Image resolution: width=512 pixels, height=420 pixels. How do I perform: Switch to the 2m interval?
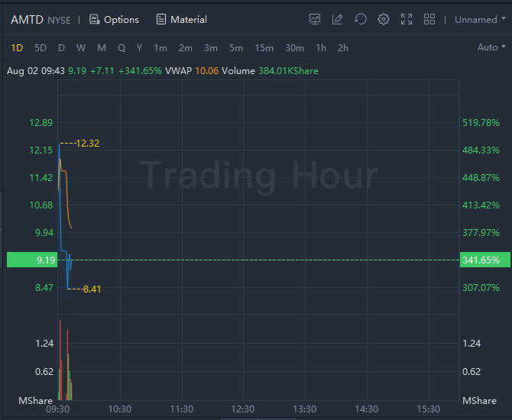[186, 48]
